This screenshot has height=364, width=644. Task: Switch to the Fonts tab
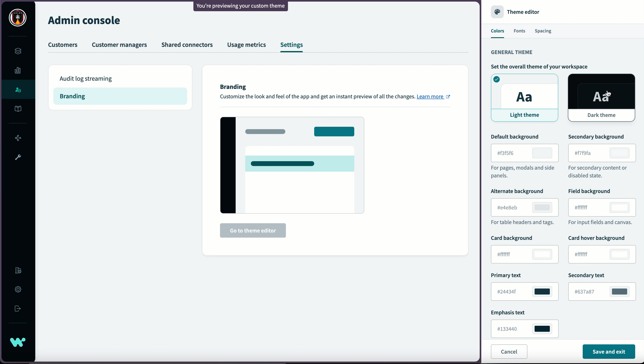(x=519, y=31)
